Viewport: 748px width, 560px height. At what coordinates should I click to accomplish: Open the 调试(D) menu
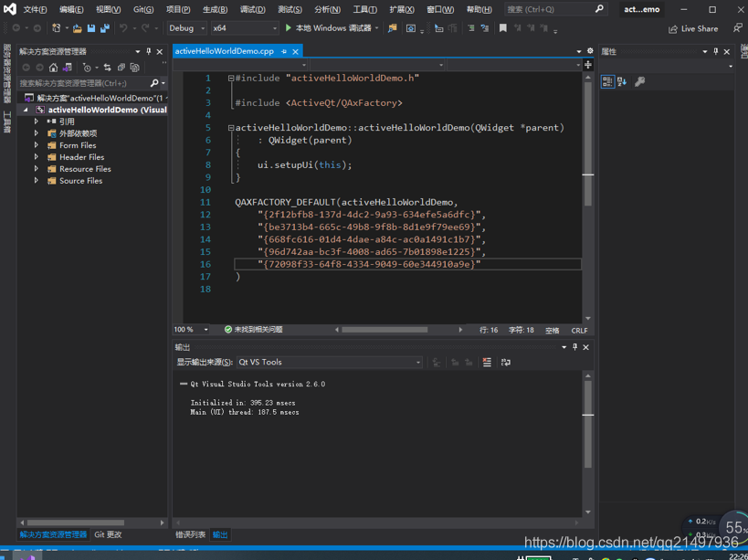click(253, 9)
